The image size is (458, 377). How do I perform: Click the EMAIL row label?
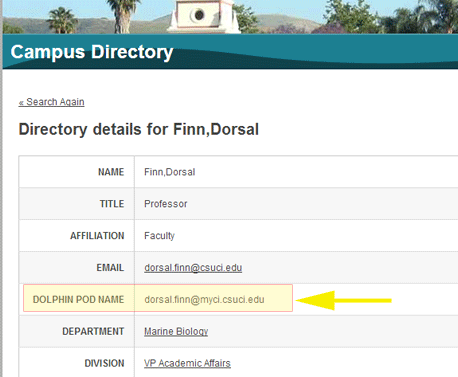pos(110,268)
